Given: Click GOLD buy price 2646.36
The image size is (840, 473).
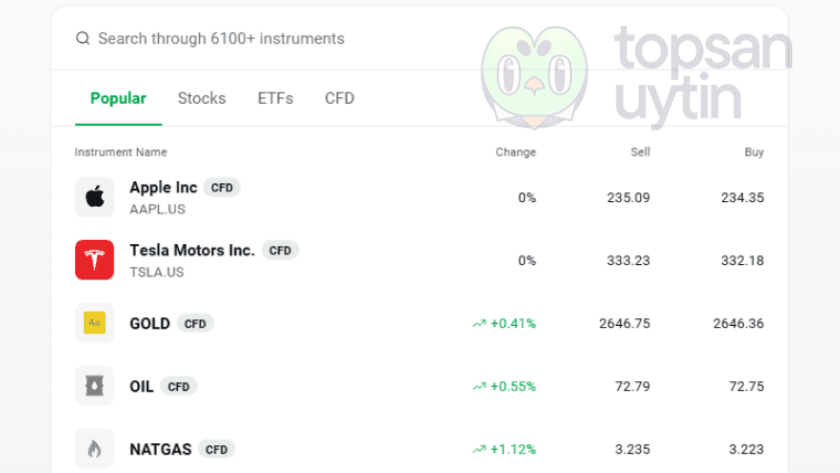Looking at the screenshot, I should coord(737,324).
